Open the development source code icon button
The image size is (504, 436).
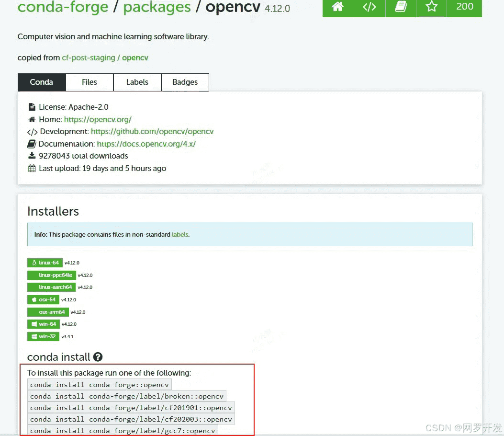click(369, 7)
